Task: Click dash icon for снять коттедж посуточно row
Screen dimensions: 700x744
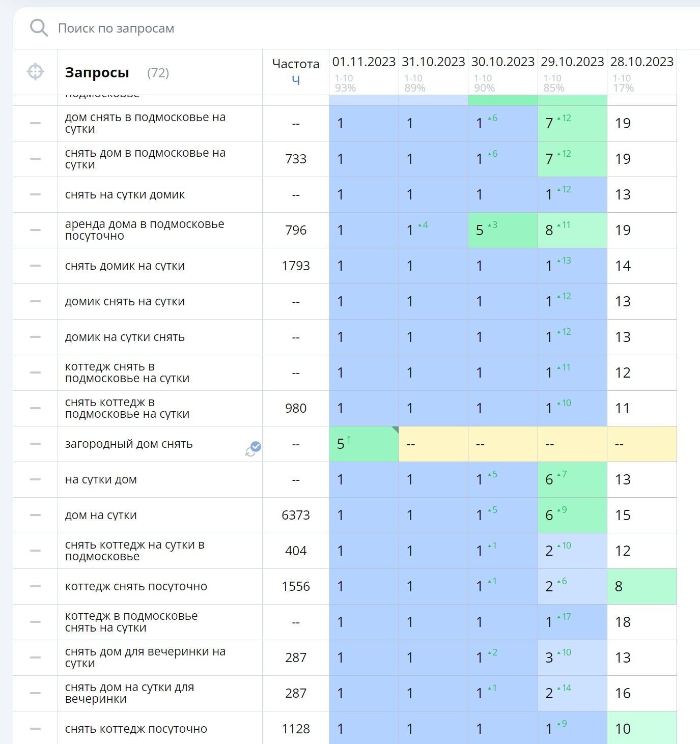Action: pyautogui.click(x=35, y=729)
